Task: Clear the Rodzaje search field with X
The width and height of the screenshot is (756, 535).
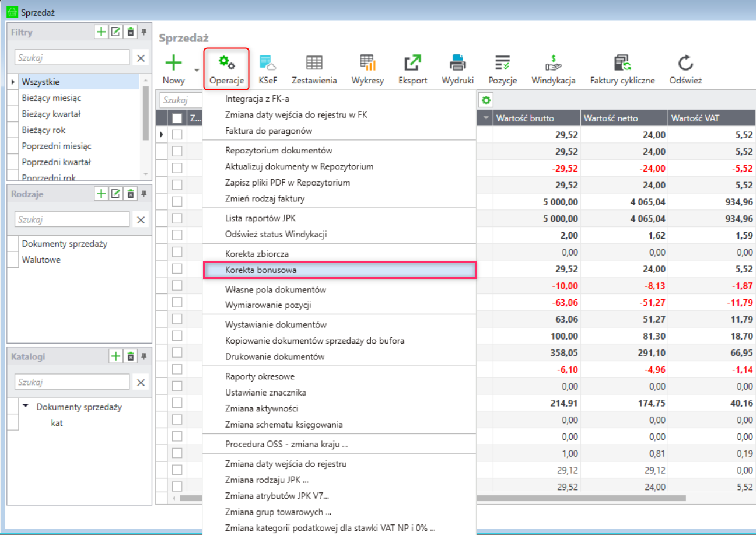Action: click(x=141, y=220)
